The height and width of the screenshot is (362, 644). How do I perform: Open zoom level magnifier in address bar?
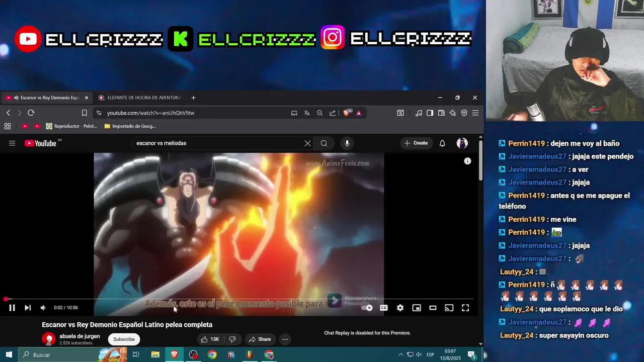pos(319,113)
